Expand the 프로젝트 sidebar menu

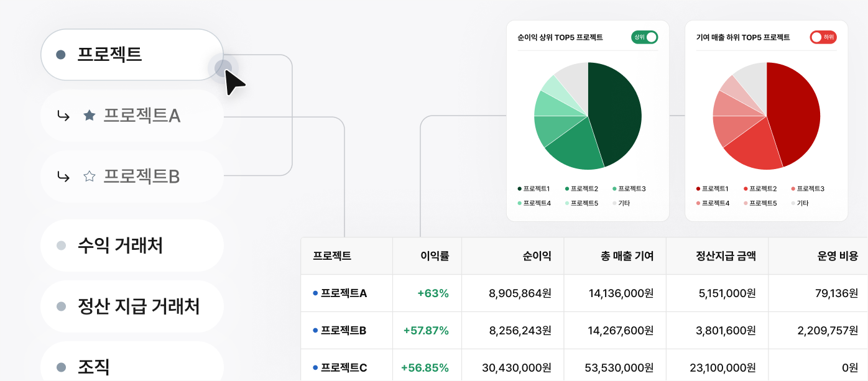[132, 55]
